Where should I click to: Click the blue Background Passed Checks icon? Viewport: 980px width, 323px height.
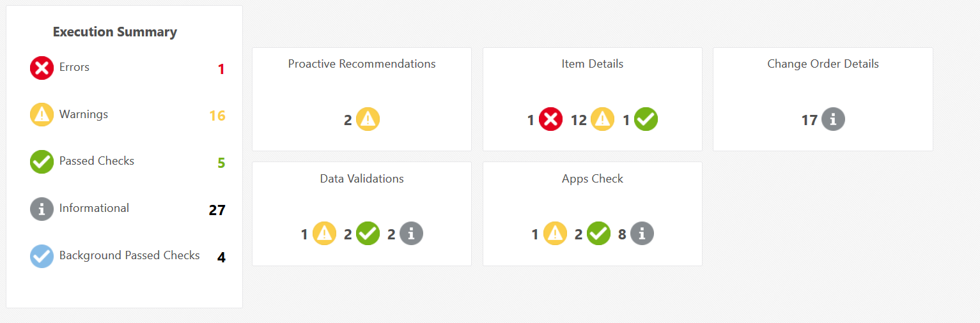pyautogui.click(x=42, y=256)
